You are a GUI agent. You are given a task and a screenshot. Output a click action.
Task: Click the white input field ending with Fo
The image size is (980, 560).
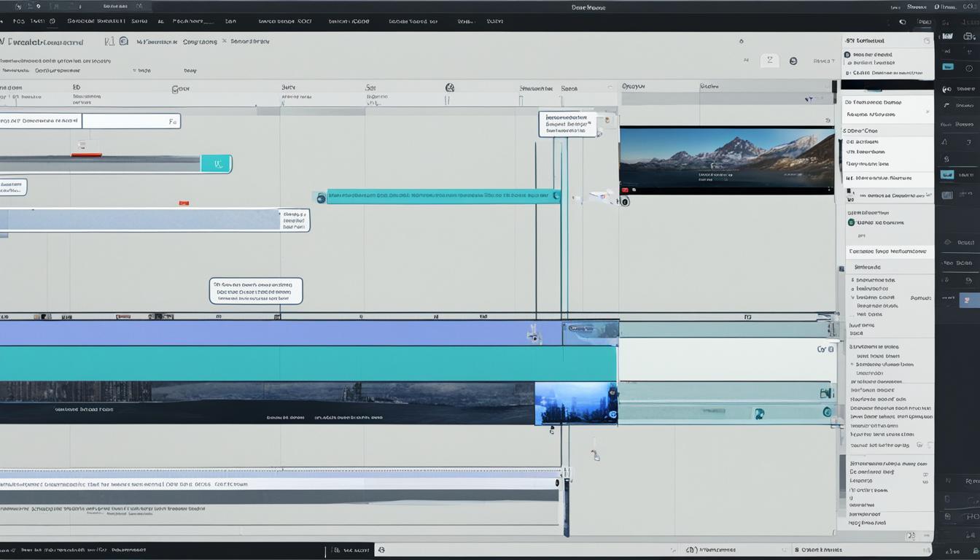pos(131,121)
